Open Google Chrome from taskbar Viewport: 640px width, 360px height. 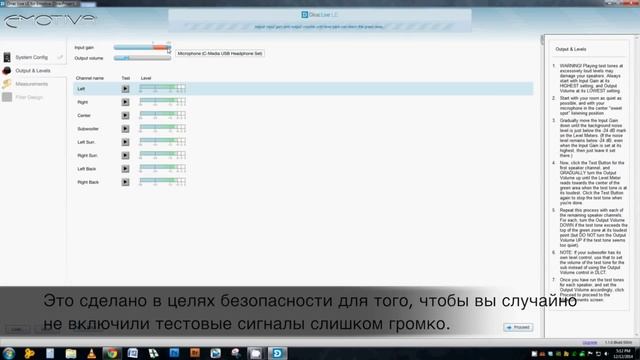[112, 353]
